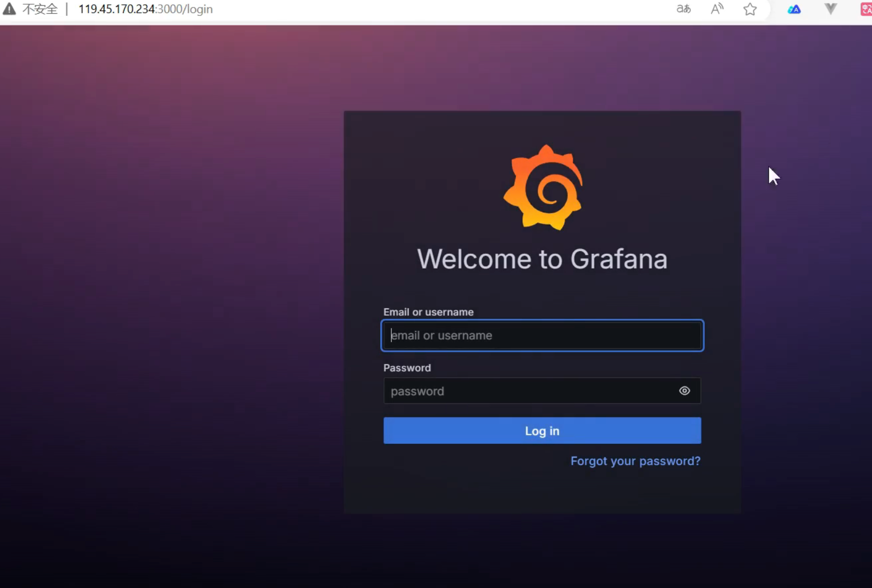Select the address bar URL 119.45.170.234:3000/login
This screenshot has height=588, width=872.
click(x=146, y=9)
